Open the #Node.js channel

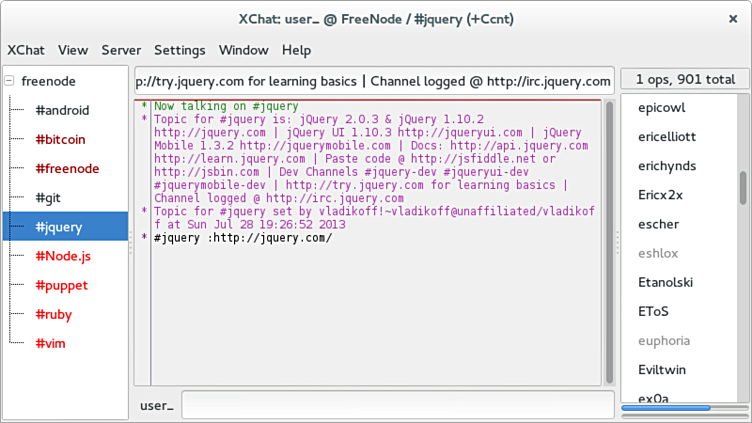pos(63,256)
